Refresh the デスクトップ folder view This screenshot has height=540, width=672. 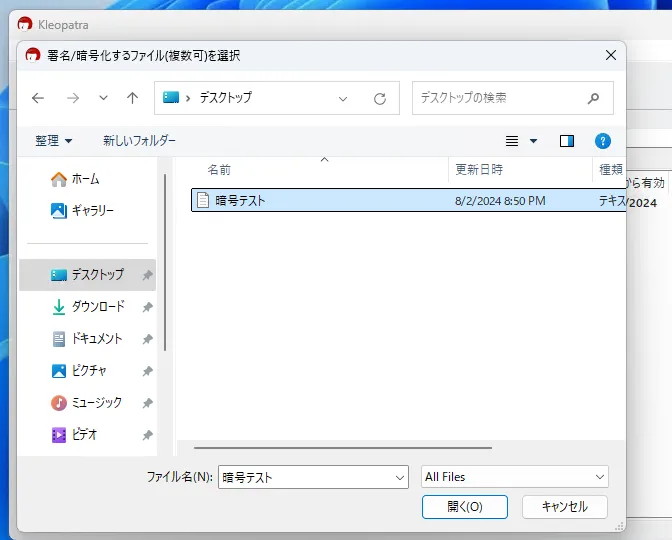380,99
